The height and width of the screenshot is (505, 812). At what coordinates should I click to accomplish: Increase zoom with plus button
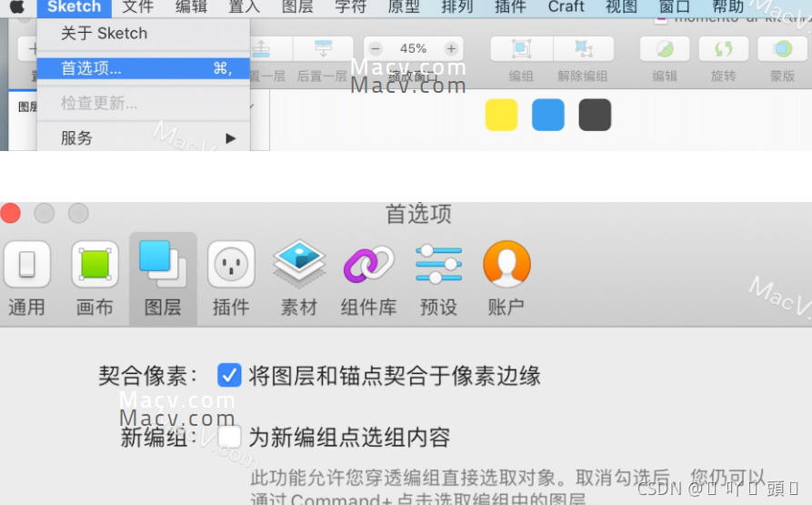451,49
